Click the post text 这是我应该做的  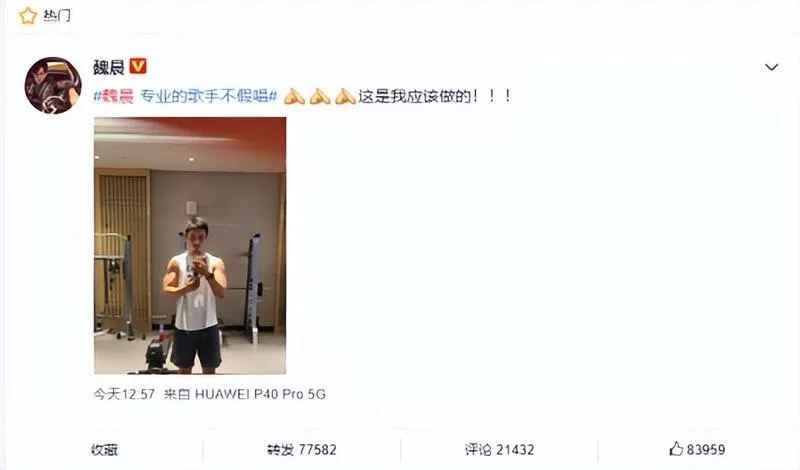tap(414, 96)
